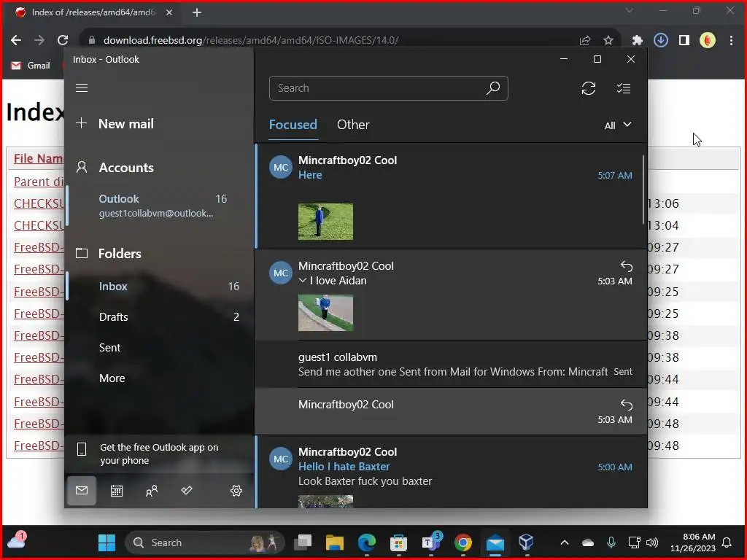Share this page icon in Chrome
The image size is (747, 560).
tap(584, 41)
